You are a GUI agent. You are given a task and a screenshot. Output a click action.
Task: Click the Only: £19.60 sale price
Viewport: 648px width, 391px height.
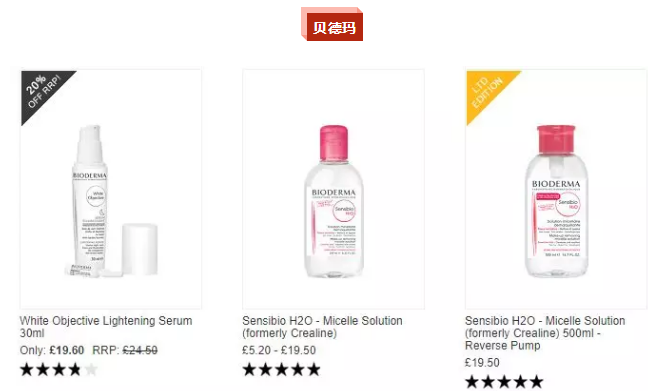coord(52,350)
